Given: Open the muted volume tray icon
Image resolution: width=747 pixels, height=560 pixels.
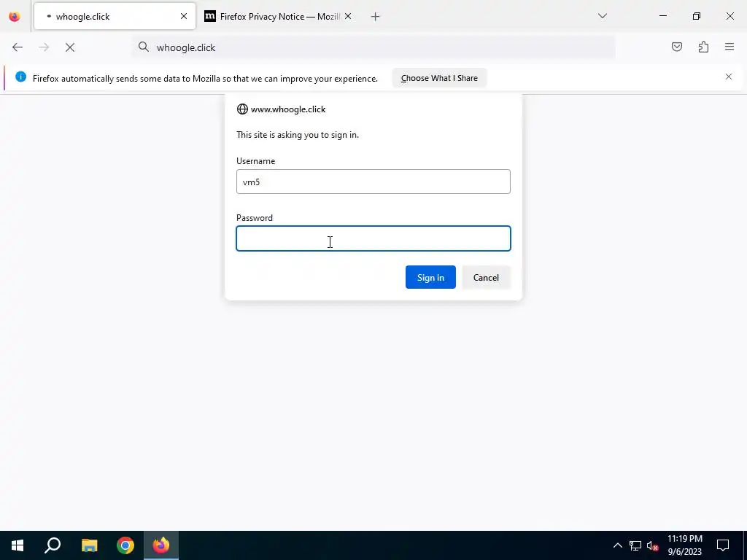Looking at the screenshot, I should pyautogui.click(x=652, y=545).
